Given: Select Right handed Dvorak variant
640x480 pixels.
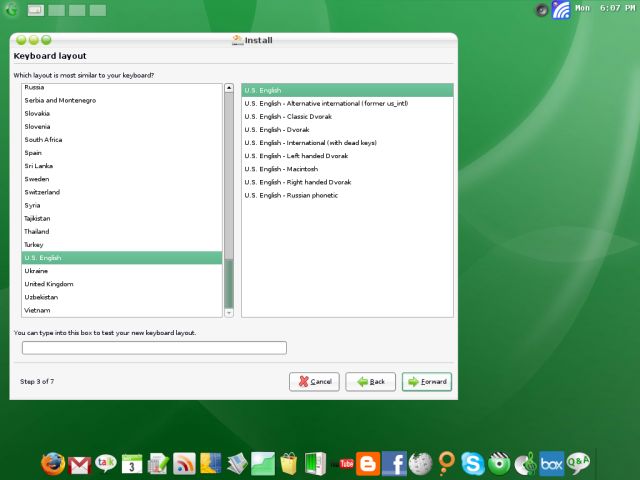Looking at the screenshot, I should tap(347, 182).
